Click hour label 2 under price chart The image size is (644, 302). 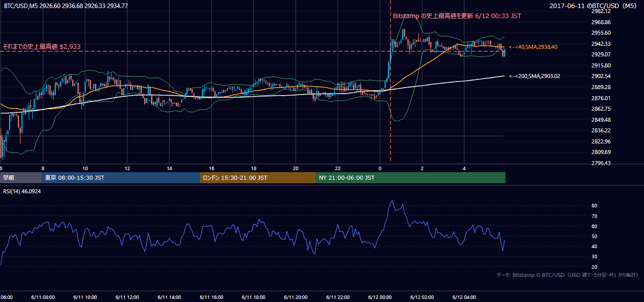click(x=422, y=169)
